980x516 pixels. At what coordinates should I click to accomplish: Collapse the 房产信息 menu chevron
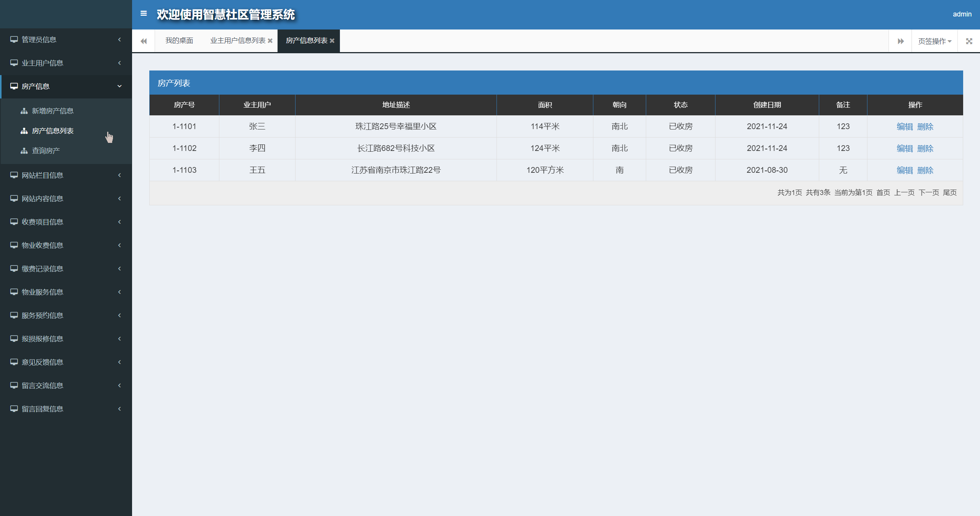pos(119,86)
